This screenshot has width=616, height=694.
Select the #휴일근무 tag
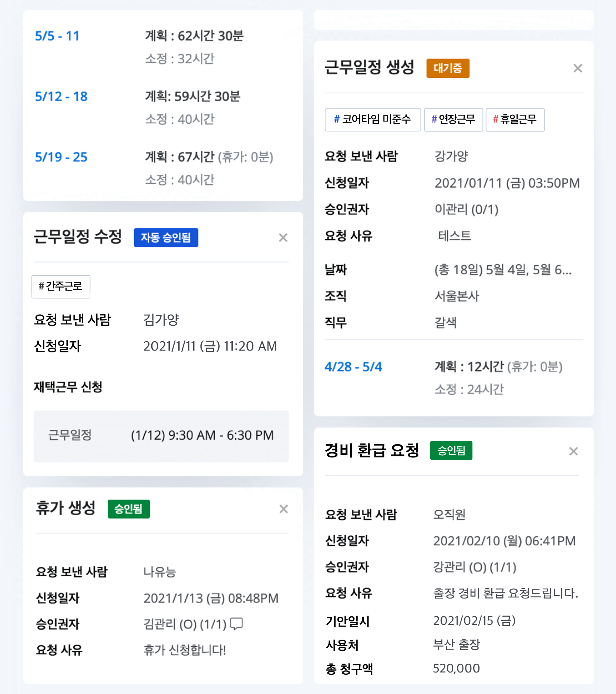[x=515, y=120]
